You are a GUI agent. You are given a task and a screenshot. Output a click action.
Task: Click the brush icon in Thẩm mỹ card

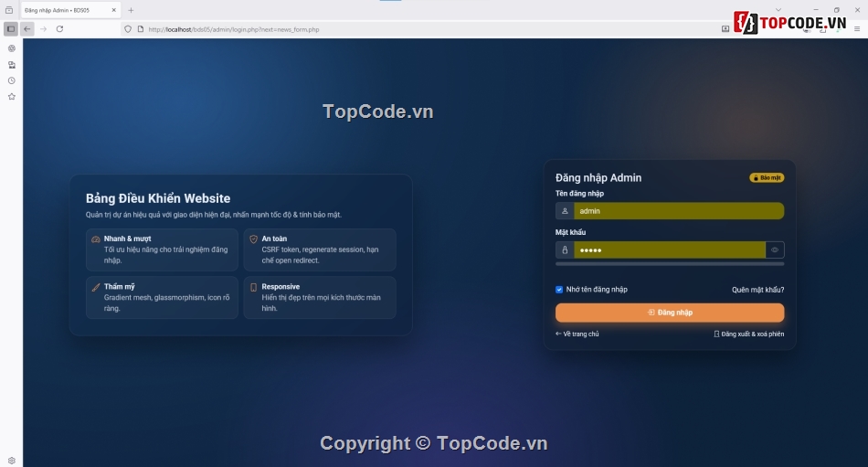click(x=96, y=287)
